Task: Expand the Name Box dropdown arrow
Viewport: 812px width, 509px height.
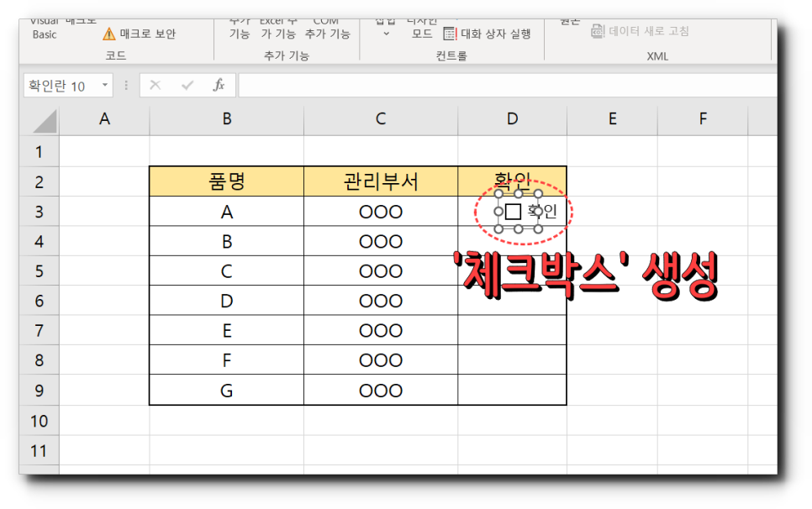Action: pyautogui.click(x=104, y=85)
